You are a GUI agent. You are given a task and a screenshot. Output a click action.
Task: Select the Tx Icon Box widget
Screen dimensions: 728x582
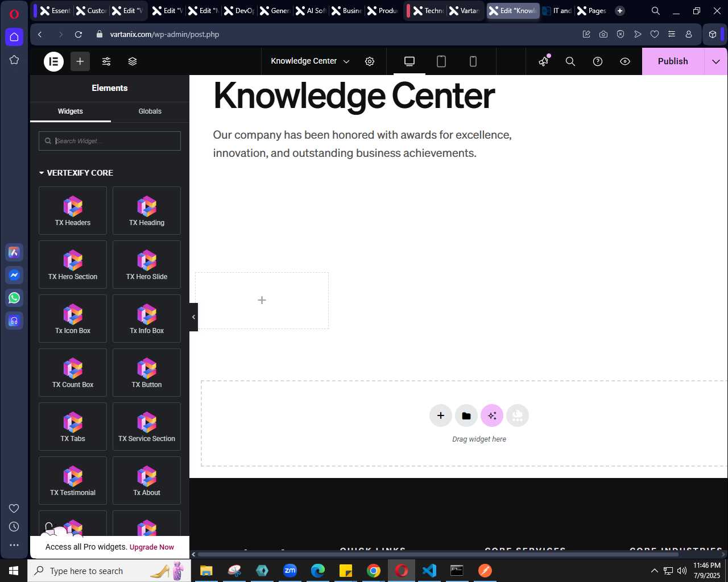(x=73, y=319)
